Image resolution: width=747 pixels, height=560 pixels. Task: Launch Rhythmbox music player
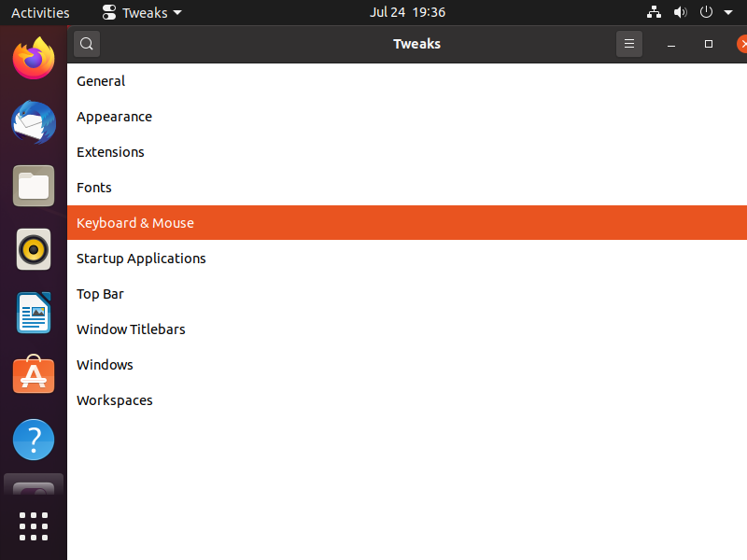pyautogui.click(x=34, y=249)
